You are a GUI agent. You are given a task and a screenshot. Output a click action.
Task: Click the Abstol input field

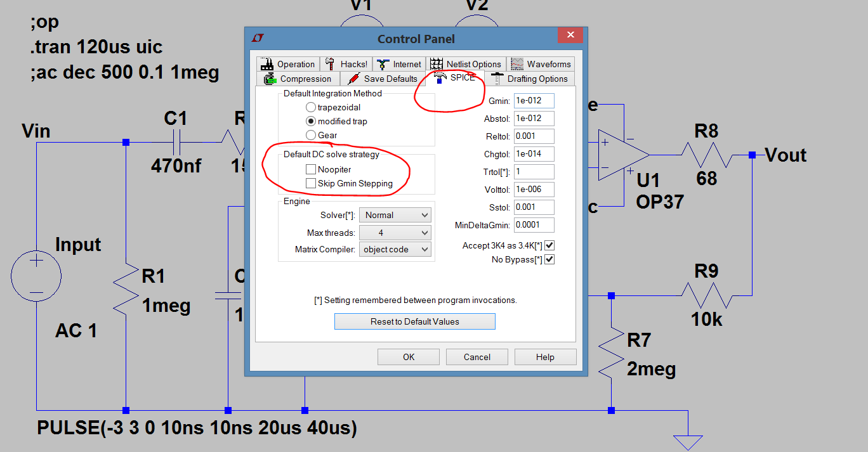[534, 119]
